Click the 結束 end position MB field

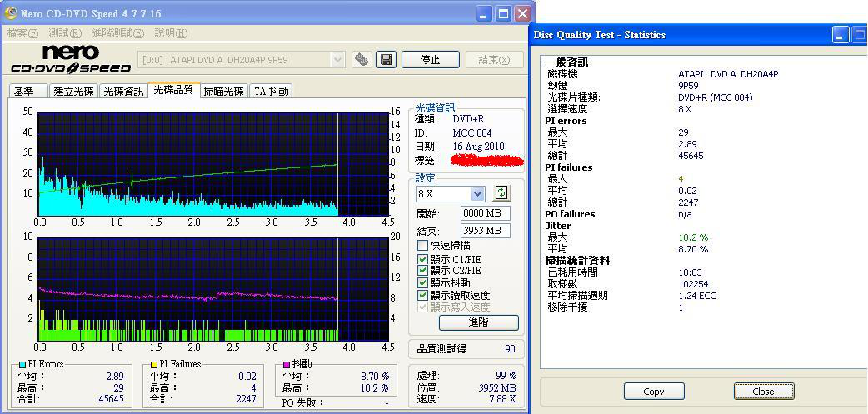tap(485, 230)
